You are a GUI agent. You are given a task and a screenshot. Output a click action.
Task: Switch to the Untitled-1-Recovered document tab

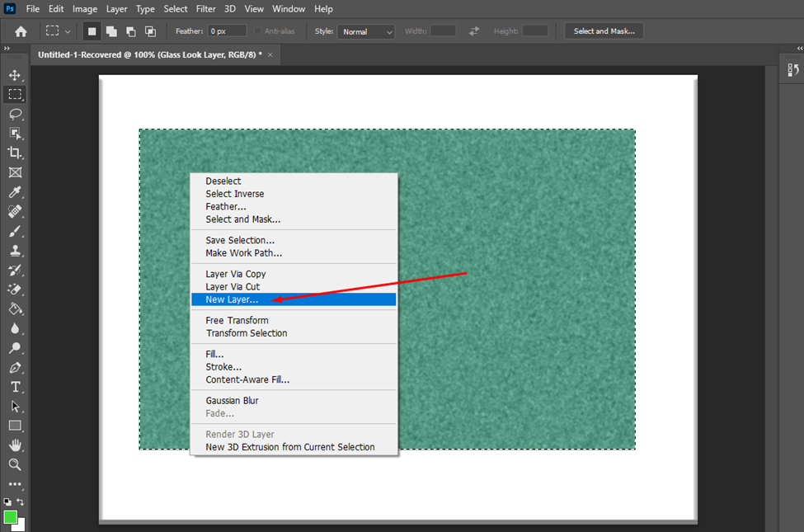[150, 55]
